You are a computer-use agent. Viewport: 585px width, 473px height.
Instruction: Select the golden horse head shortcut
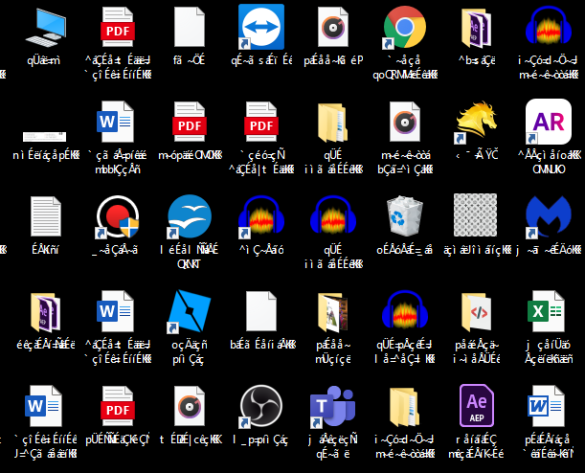(476, 122)
